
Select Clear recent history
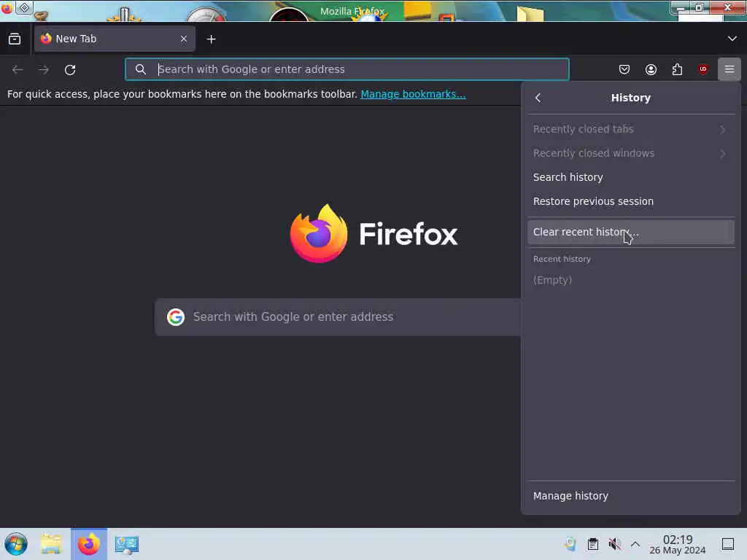coord(631,232)
